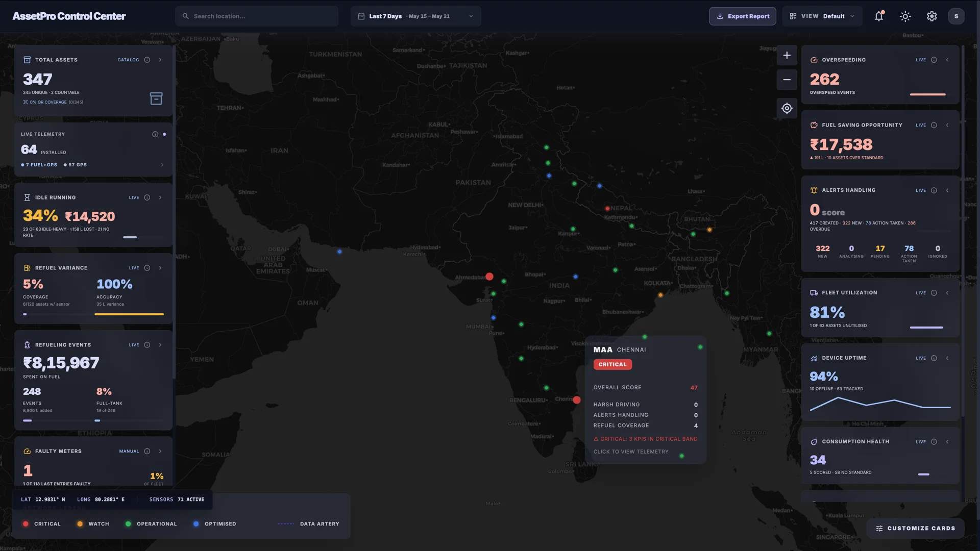This screenshot has width=980, height=551.
Task: Click to view telemetry link in MAA popup
Action: click(x=630, y=452)
